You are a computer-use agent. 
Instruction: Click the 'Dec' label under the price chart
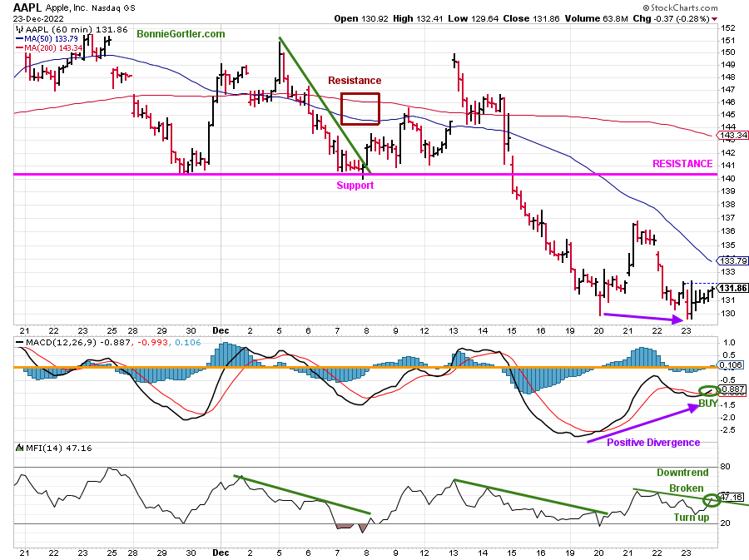pyautogui.click(x=221, y=330)
